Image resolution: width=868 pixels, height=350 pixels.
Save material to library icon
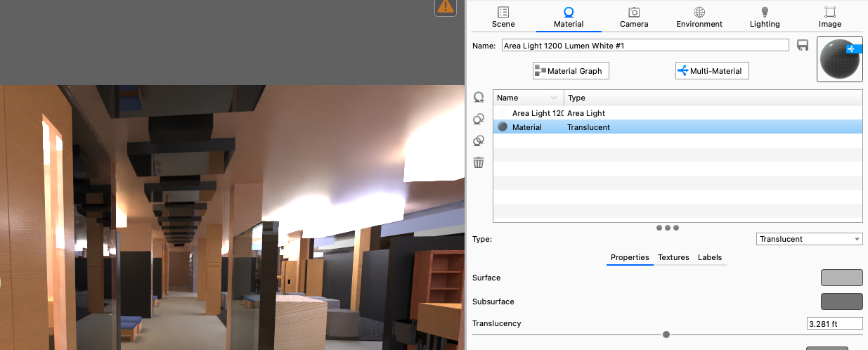(x=803, y=45)
